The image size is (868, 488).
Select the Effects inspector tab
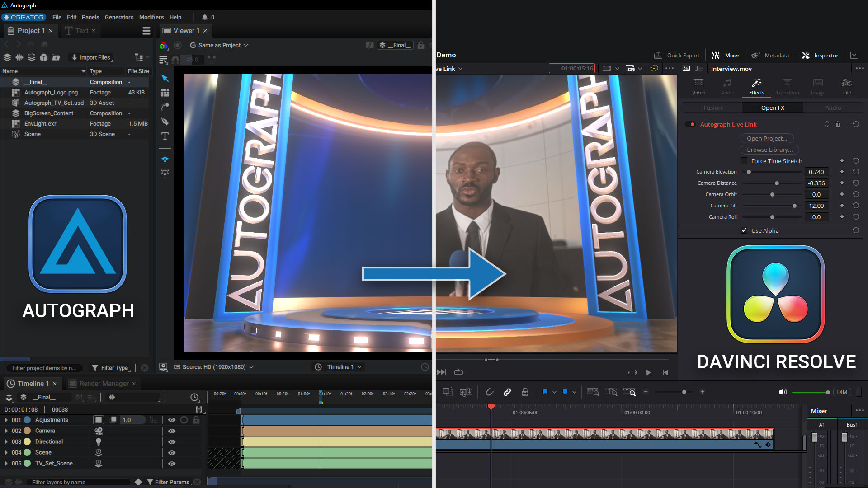point(756,86)
